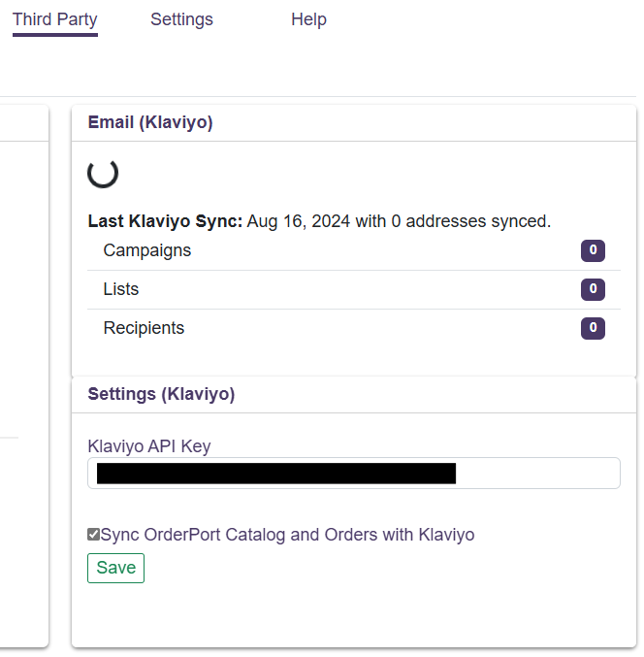
Task: Focus the Klaviyo API Key input field
Action: pos(538,474)
